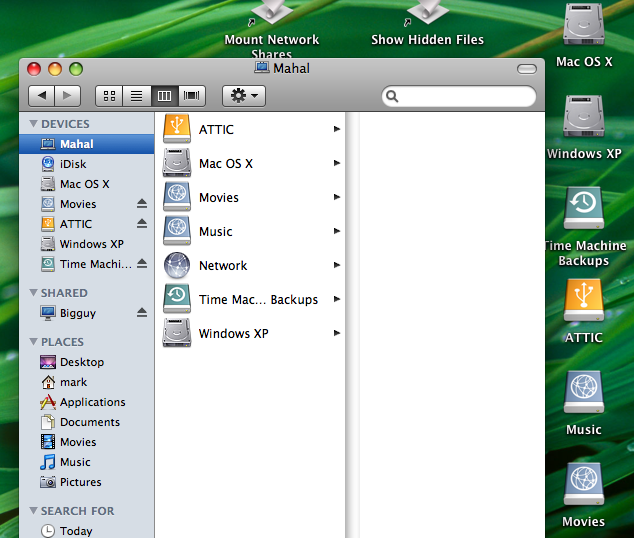Click the Mac OS X disk icon in column
Screen dimensions: 634x538
tap(177, 163)
